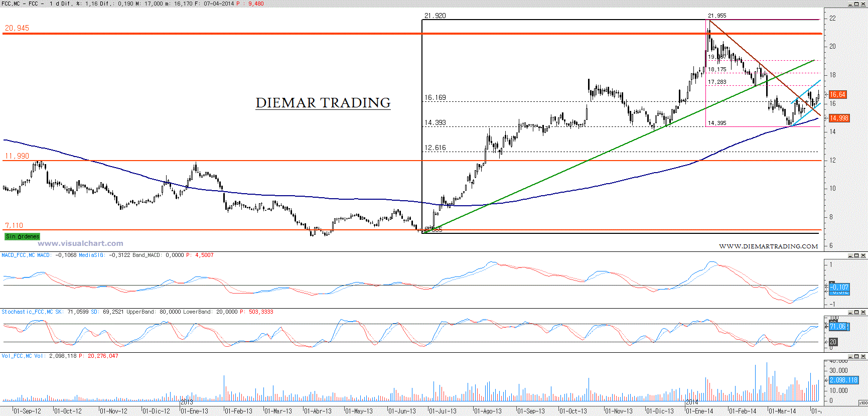Click the 11,990 level label
This screenshot has width=868, height=416.
point(17,156)
